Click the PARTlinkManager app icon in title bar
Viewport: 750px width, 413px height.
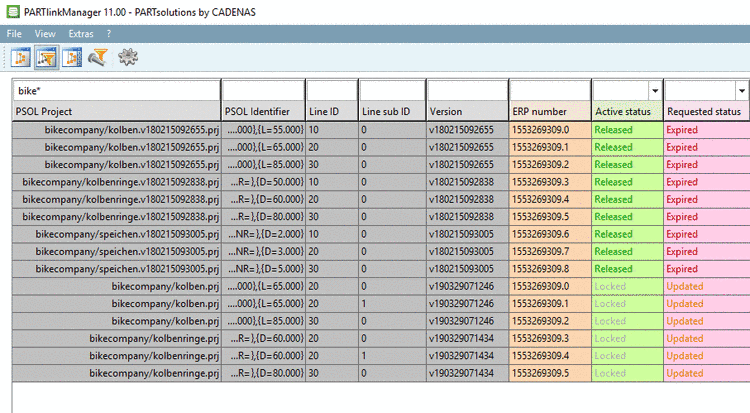(x=13, y=12)
